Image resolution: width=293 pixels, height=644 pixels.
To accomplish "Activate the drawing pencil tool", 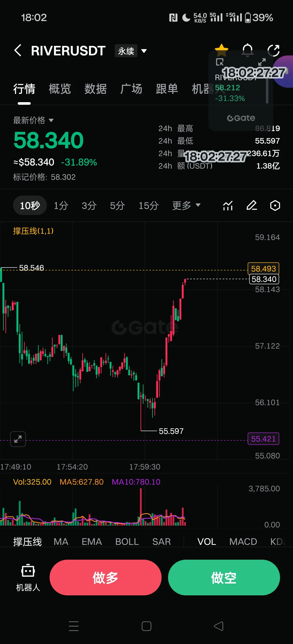I will (x=252, y=205).
